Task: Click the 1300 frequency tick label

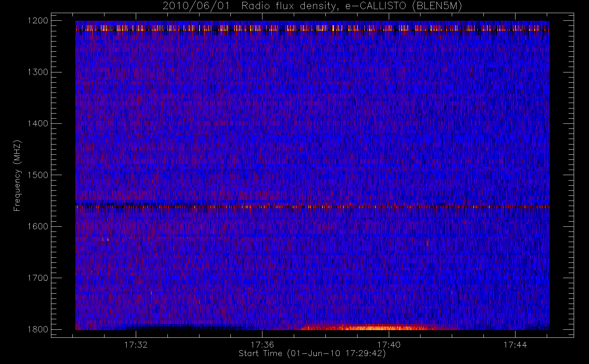Action: tap(38, 72)
